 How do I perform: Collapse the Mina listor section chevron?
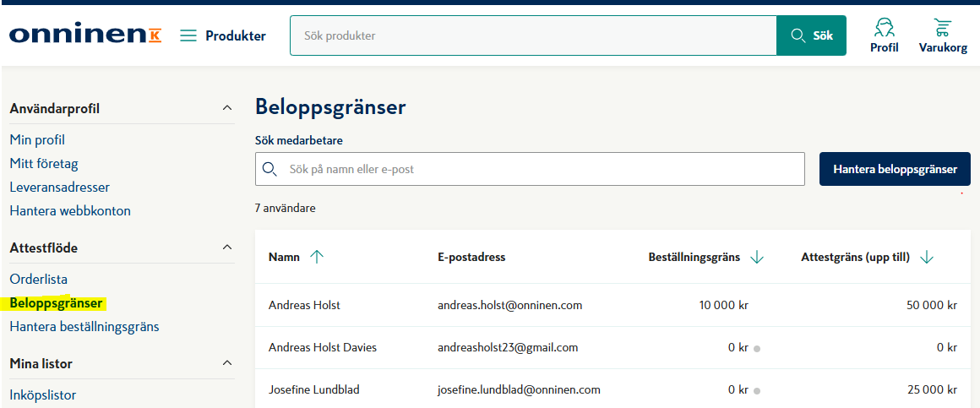tap(227, 362)
